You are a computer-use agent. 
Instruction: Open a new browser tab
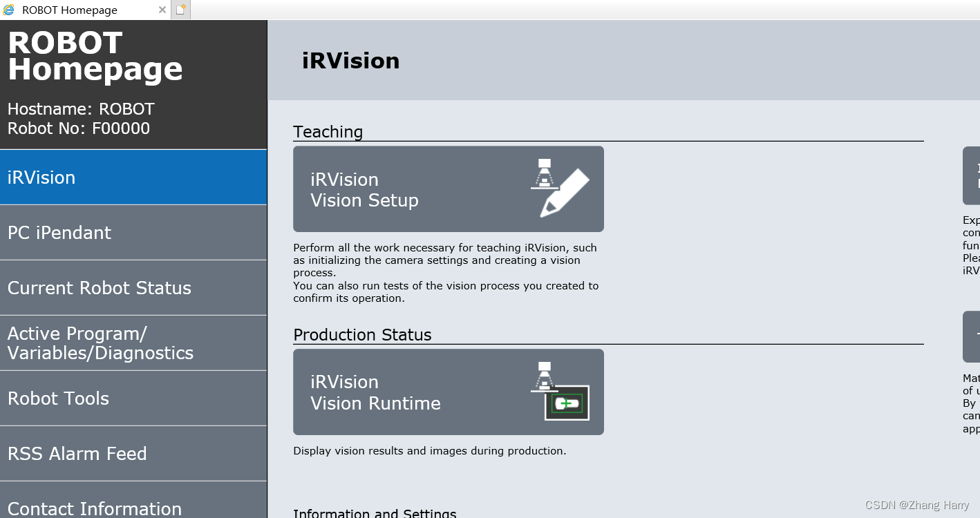tap(180, 10)
